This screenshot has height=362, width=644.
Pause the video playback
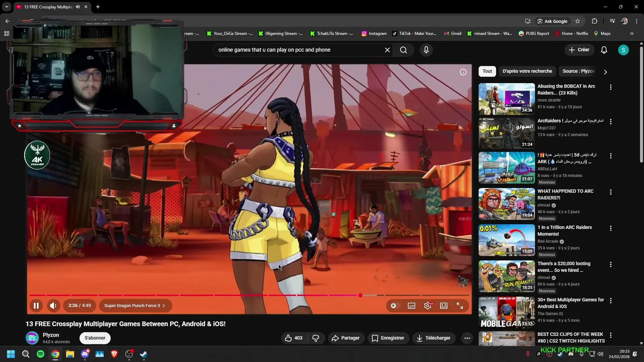click(36, 306)
